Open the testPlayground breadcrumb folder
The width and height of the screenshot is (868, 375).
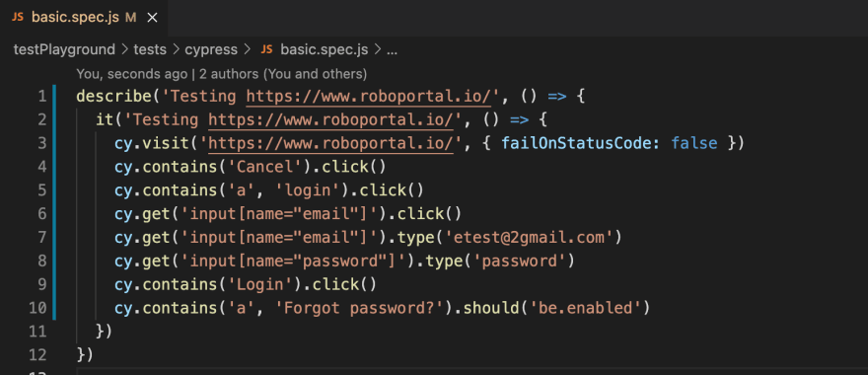(64, 50)
